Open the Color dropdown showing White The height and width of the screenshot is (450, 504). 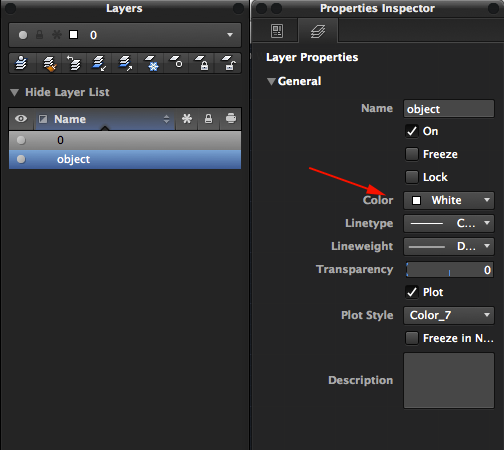click(x=449, y=200)
